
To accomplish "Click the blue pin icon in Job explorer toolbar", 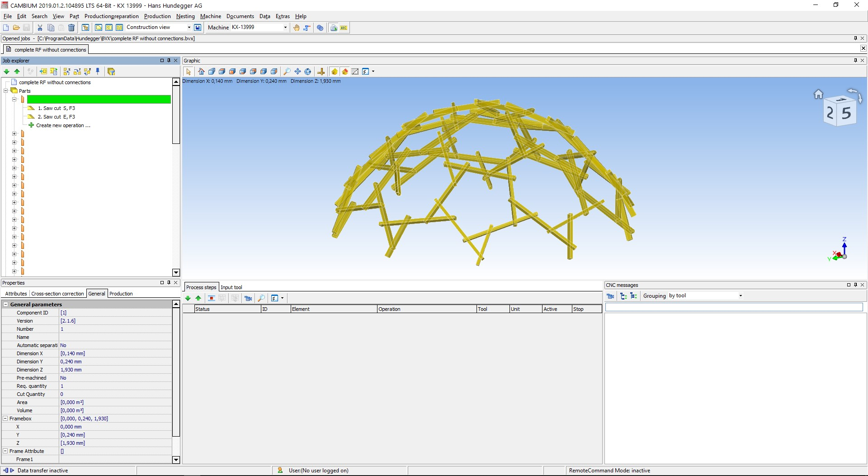I will click(98, 71).
